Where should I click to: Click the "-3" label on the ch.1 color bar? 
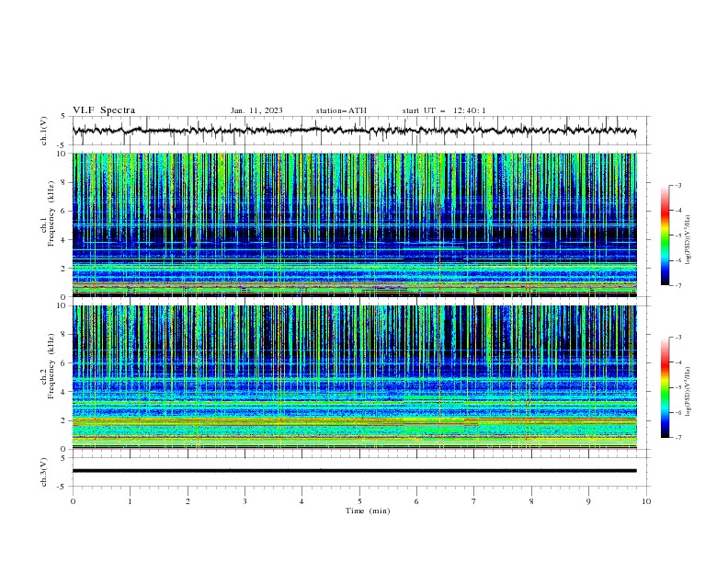(x=677, y=185)
